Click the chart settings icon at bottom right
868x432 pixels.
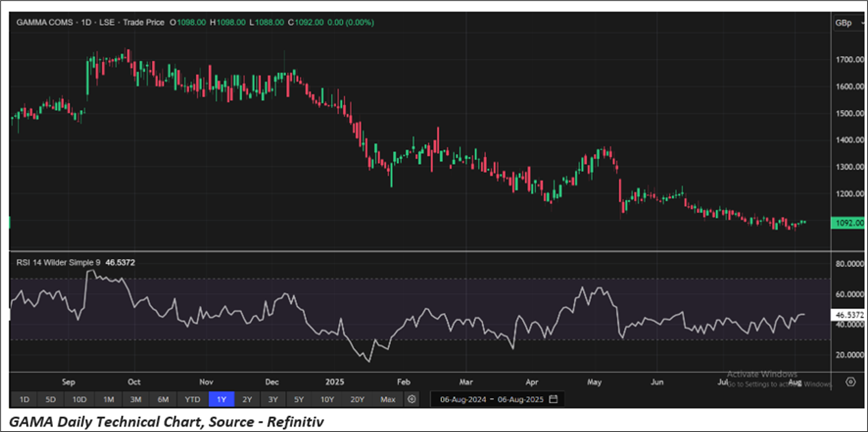pyautogui.click(x=851, y=382)
